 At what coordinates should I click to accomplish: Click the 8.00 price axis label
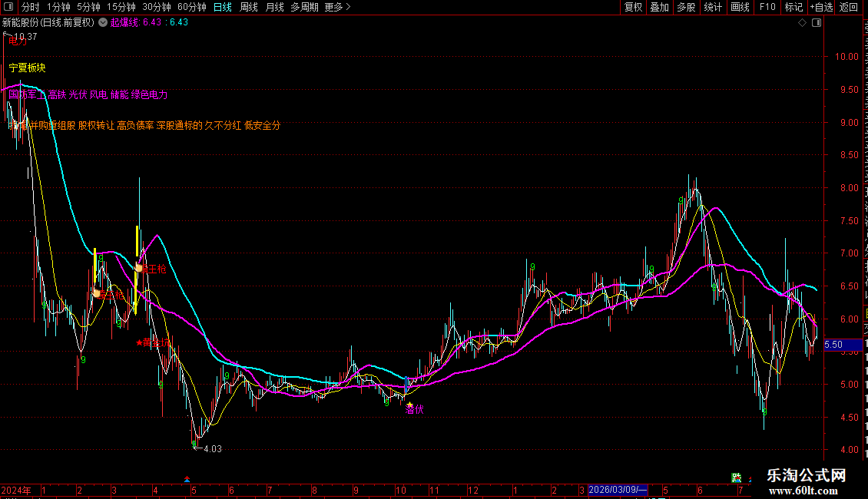pos(849,187)
